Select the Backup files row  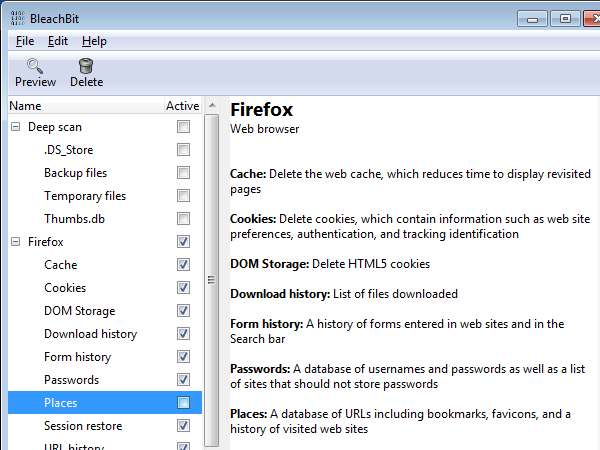[x=105, y=173]
